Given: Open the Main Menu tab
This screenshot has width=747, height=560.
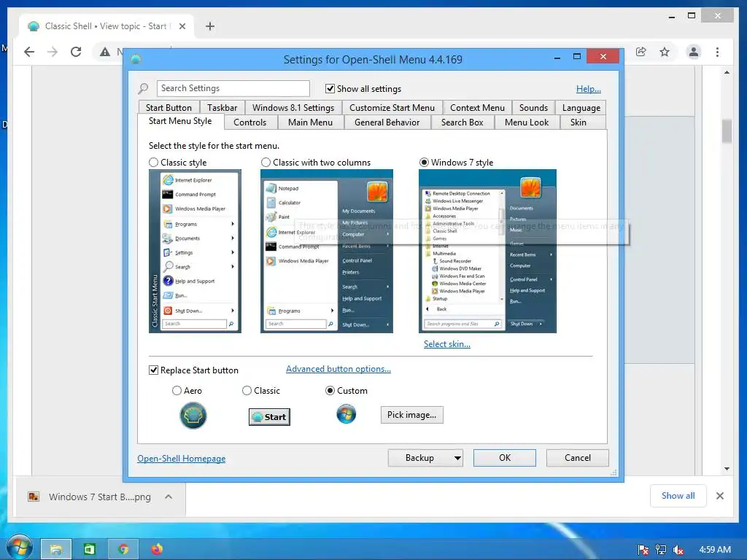Looking at the screenshot, I should click(x=310, y=122).
